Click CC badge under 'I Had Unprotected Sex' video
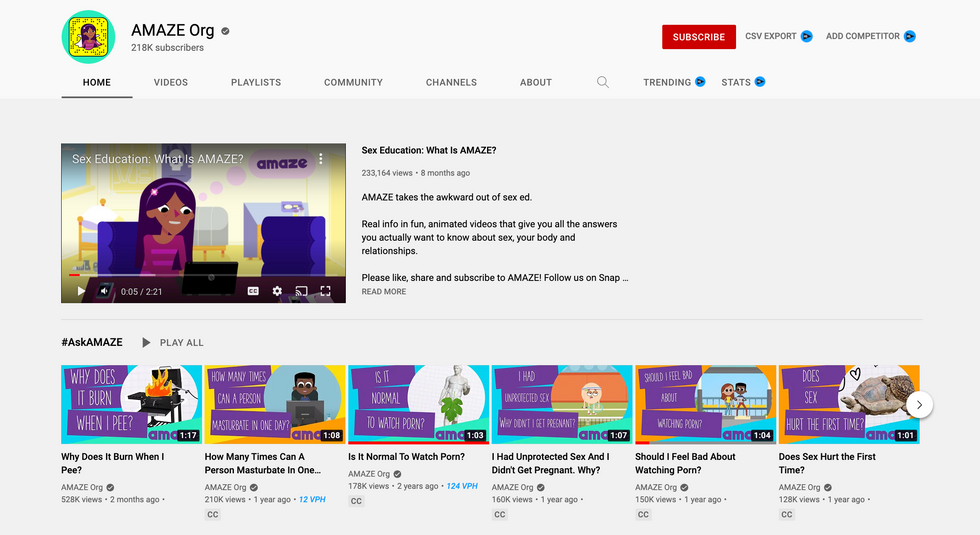 (499, 514)
